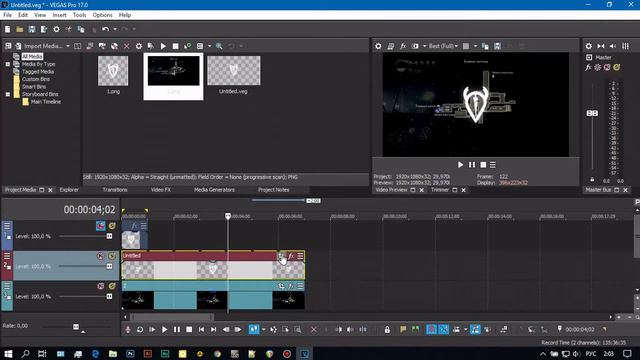Select the Main Timeline storyboard bin

(x=45, y=102)
